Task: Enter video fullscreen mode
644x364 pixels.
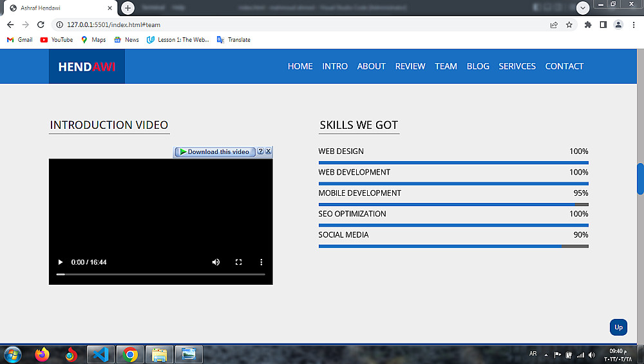Action: pyautogui.click(x=238, y=262)
